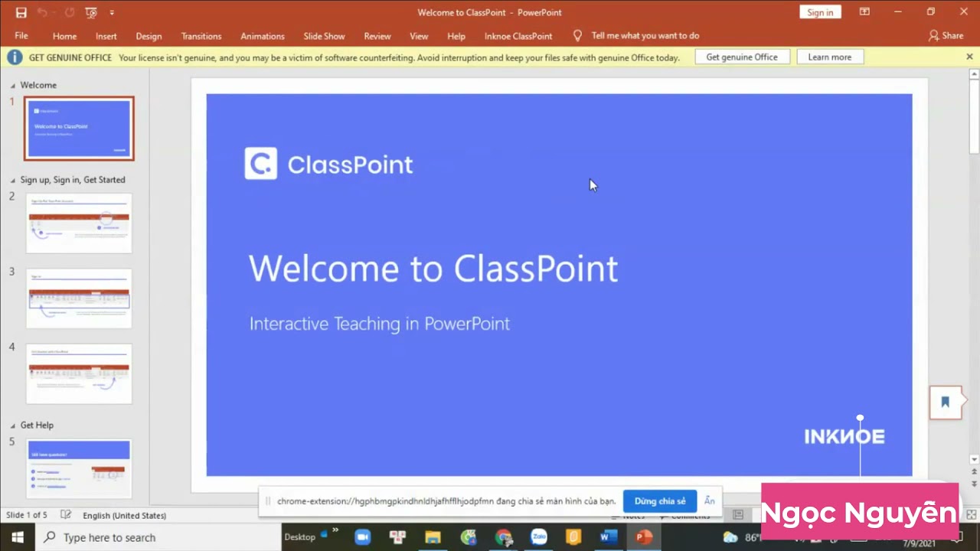Open the File menu
The height and width of the screenshot is (551, 980).
(x=21, y=36)
